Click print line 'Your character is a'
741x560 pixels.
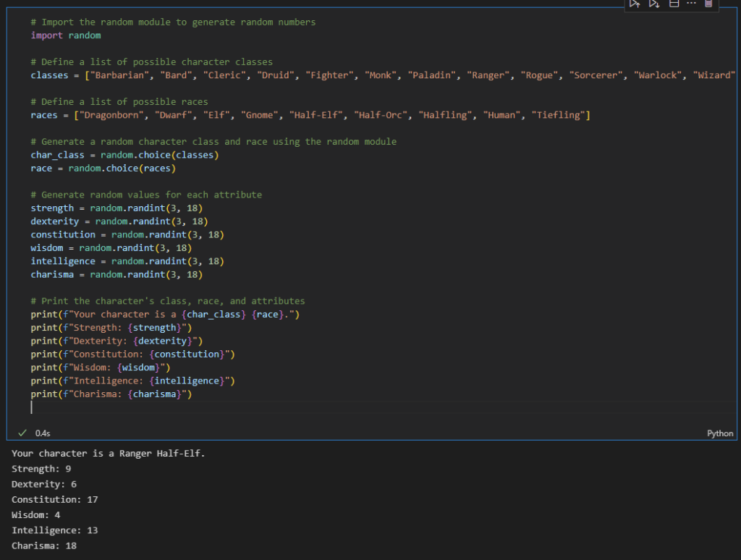click(165, 315)
